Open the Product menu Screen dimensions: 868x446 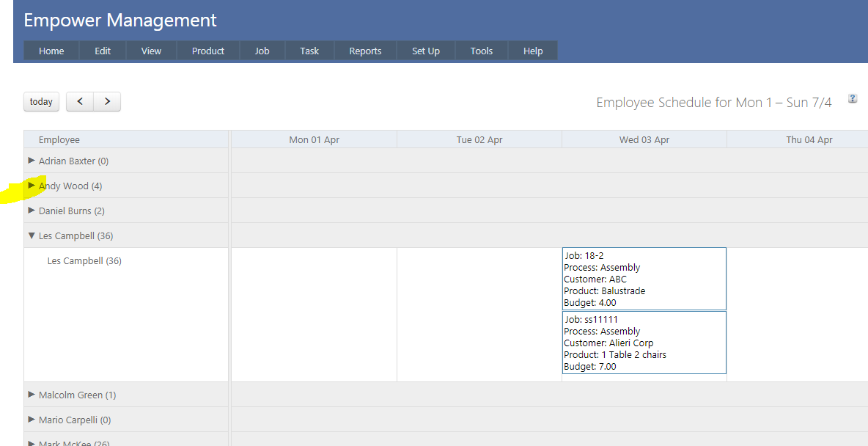208,51
